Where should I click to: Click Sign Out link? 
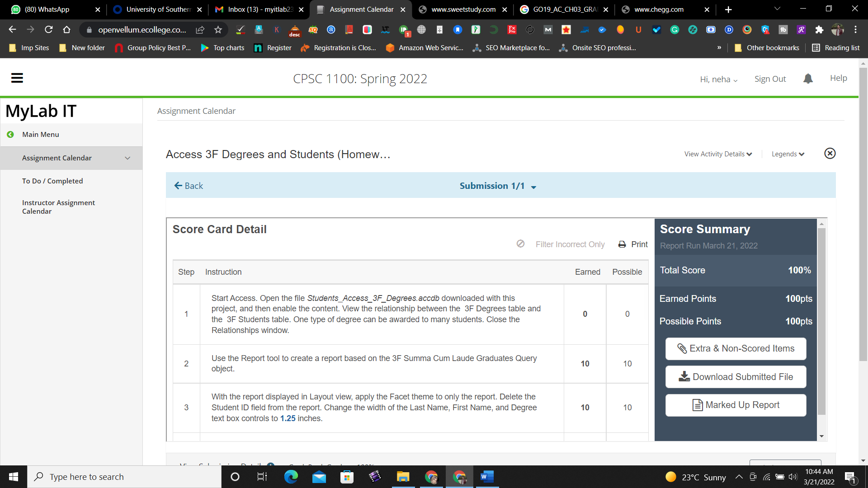tap(770, 79)
